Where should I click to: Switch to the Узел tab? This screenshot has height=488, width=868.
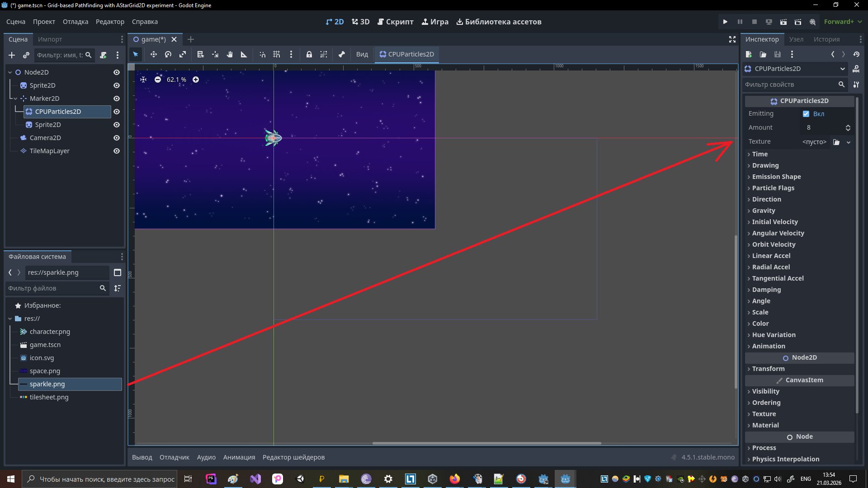[796, 39]
